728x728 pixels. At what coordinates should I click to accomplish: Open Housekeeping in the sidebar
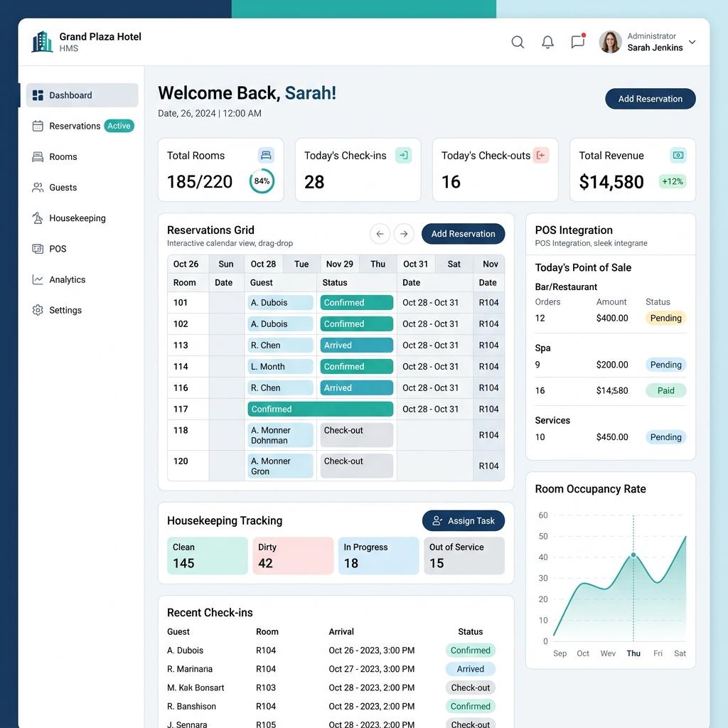pos(69,218)
